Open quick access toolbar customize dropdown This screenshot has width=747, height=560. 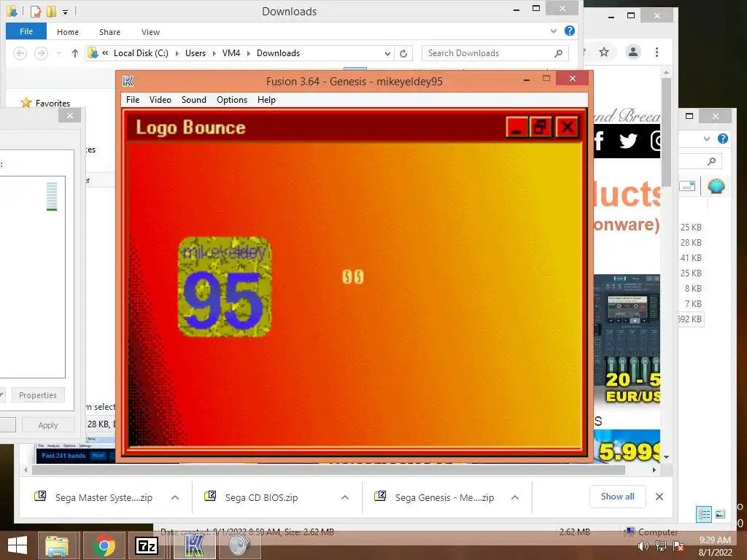click(x=65, y=12)
